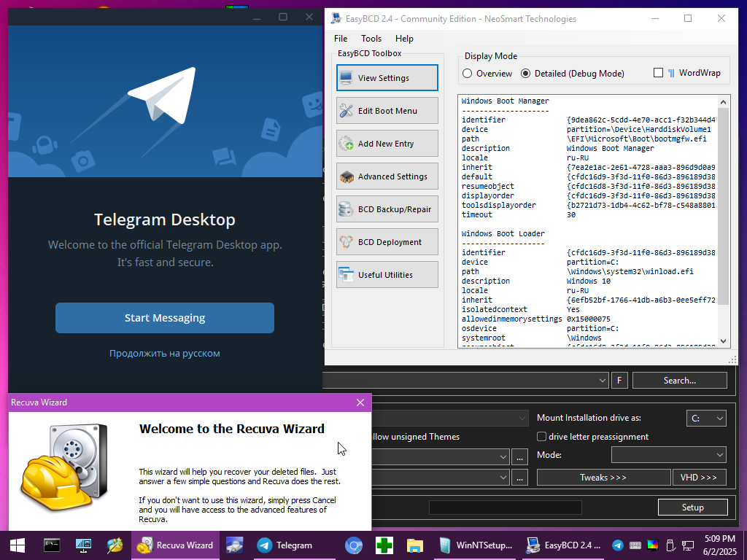Image resolution: width=747 pixels, height=560 pixels.
Task: Open View Settings in EasyBCD Toolbox
Action: pos(387,77)
